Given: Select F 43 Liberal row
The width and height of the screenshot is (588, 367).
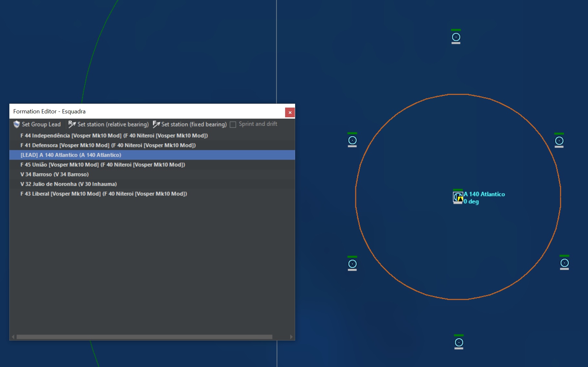Looking at the screenshot, I should [x=152, y=194].
